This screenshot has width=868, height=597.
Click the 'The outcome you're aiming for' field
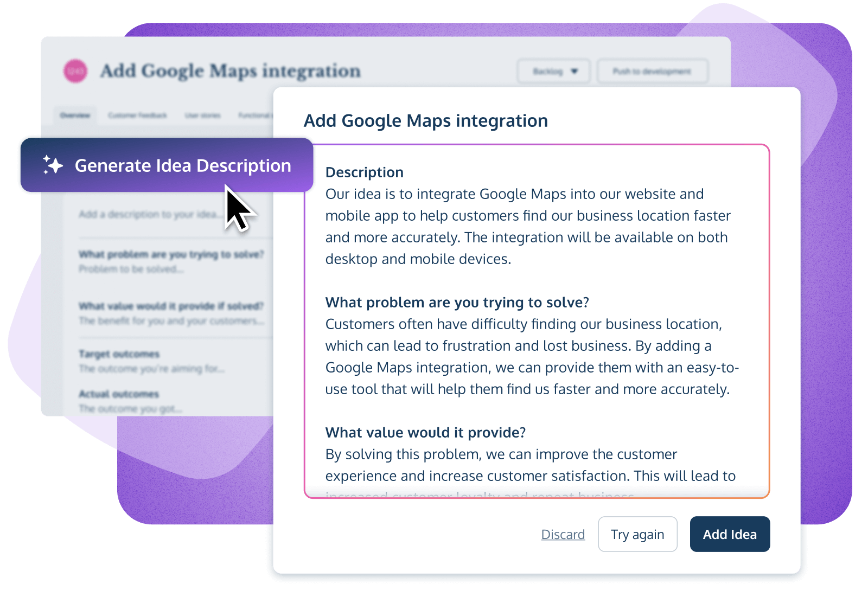pos(151,369)
